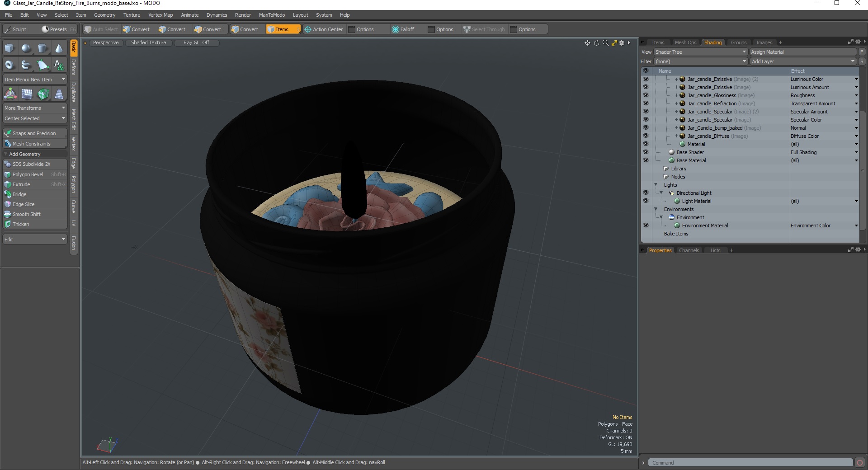Select the Extrude tool

(x=35, y=184)
